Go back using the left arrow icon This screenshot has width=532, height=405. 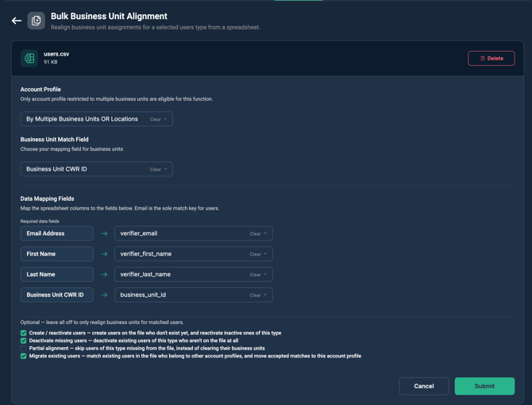click(17, 21)
